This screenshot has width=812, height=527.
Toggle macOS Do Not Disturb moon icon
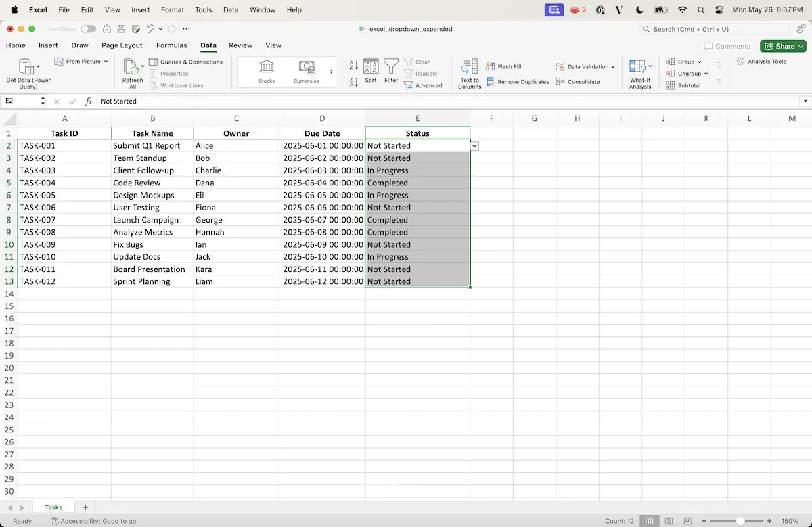(x=640, y=10)
